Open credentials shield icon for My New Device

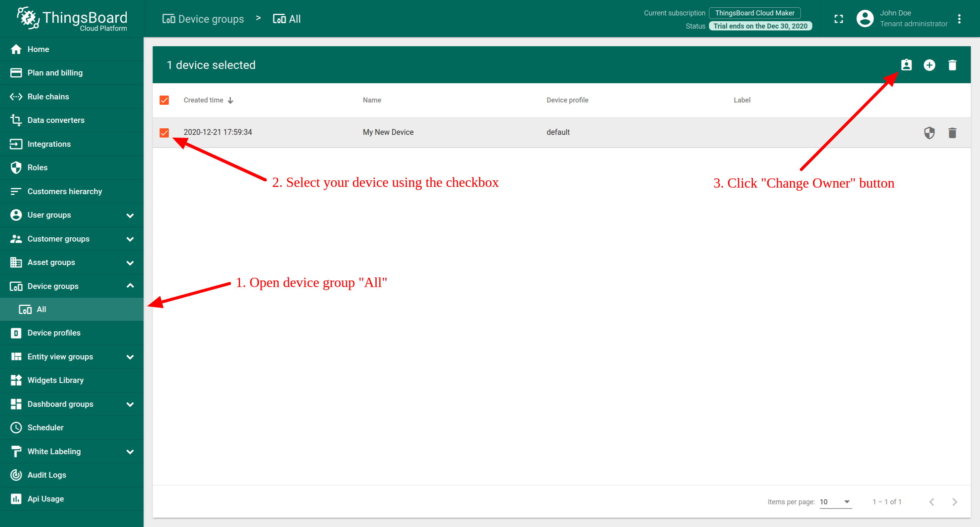930,133
